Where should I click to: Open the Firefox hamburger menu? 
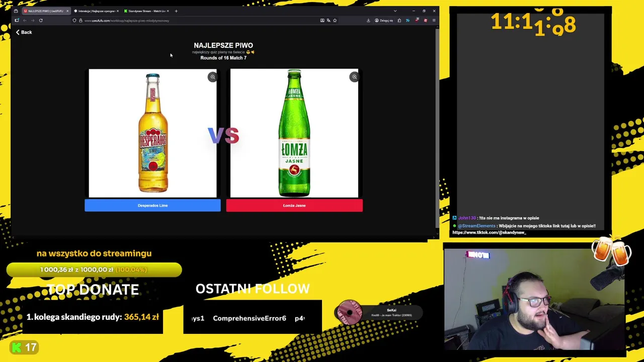tap(434, 21)
